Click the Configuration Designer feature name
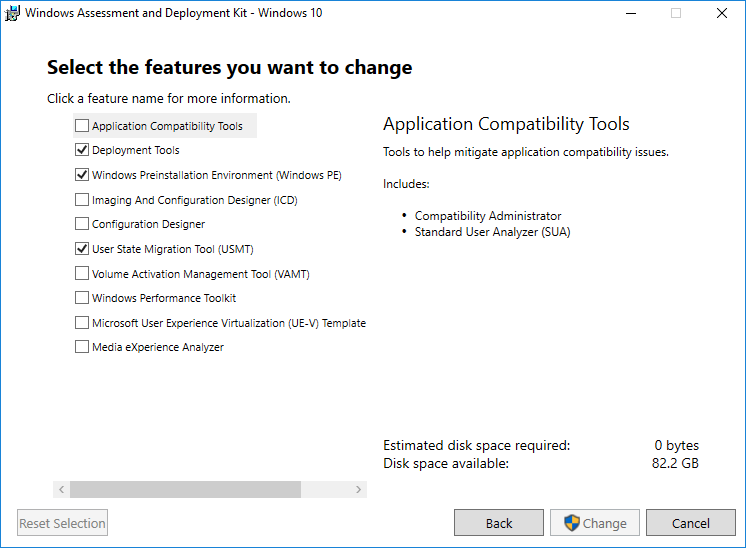 pyautogui.click(x=148, y=224)
